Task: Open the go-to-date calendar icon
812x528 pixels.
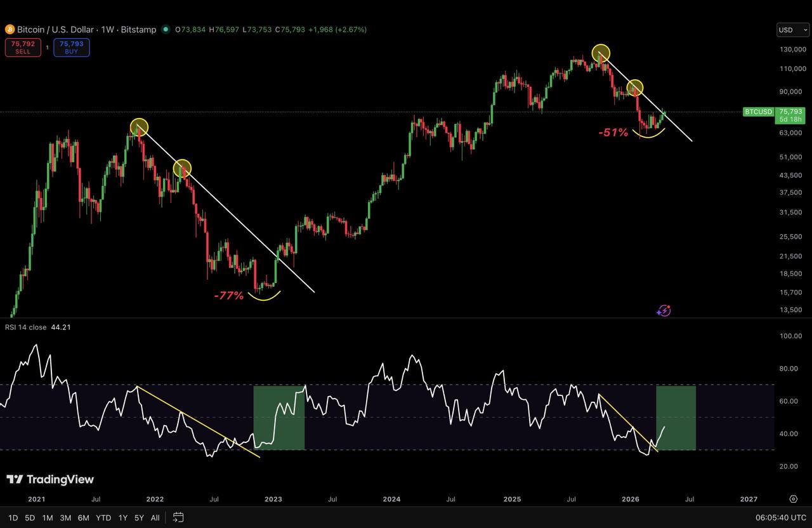Action: (178, 517)
